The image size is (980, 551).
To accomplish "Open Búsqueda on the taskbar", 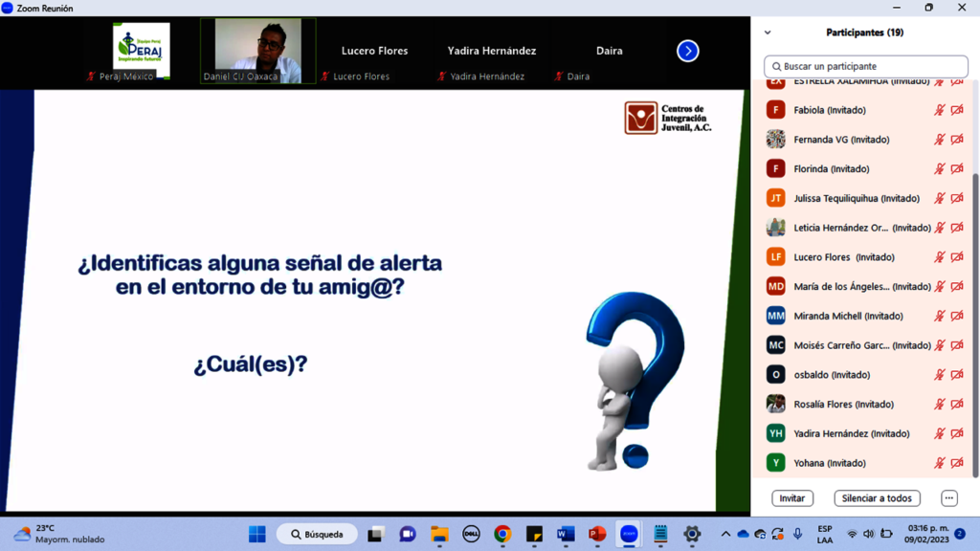I will [x=318, y=534].
